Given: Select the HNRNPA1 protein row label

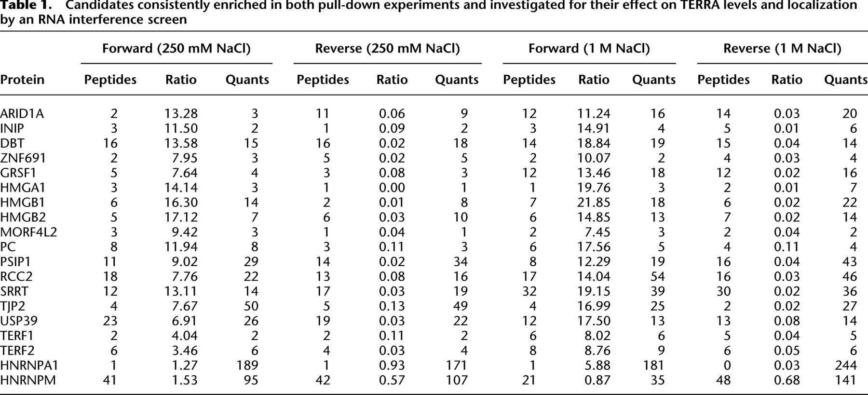Looking at the screenshot, I should pos(29,366).
